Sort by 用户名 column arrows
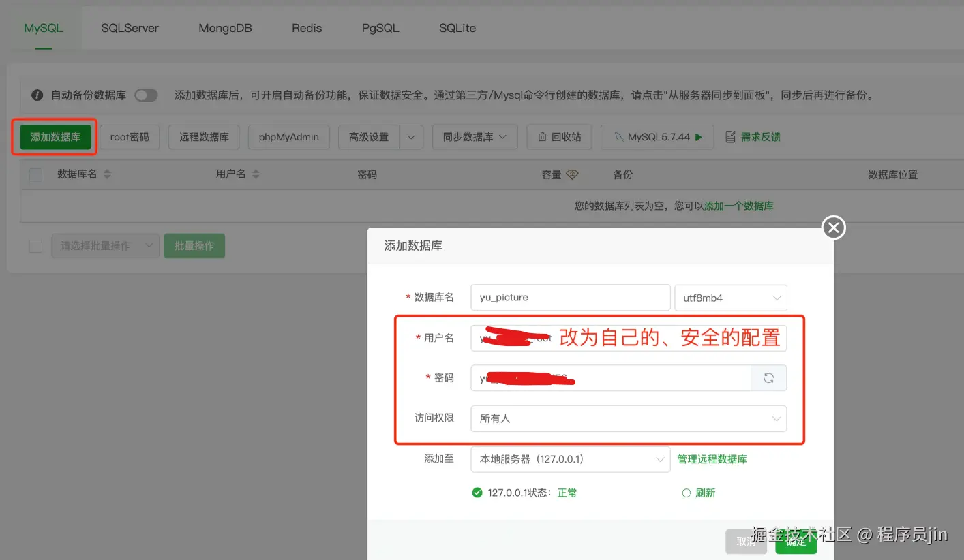 (x=256, y=175)
